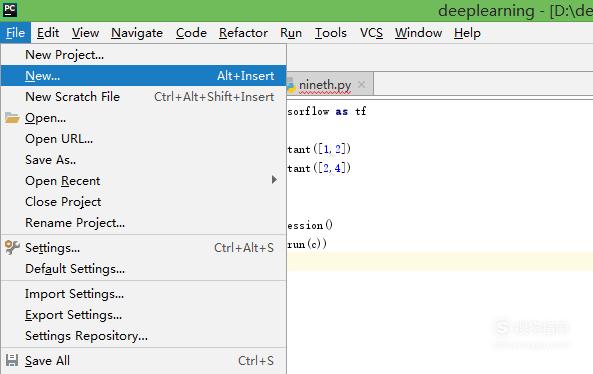Click the code line 'run(c))'

(307, 244)
